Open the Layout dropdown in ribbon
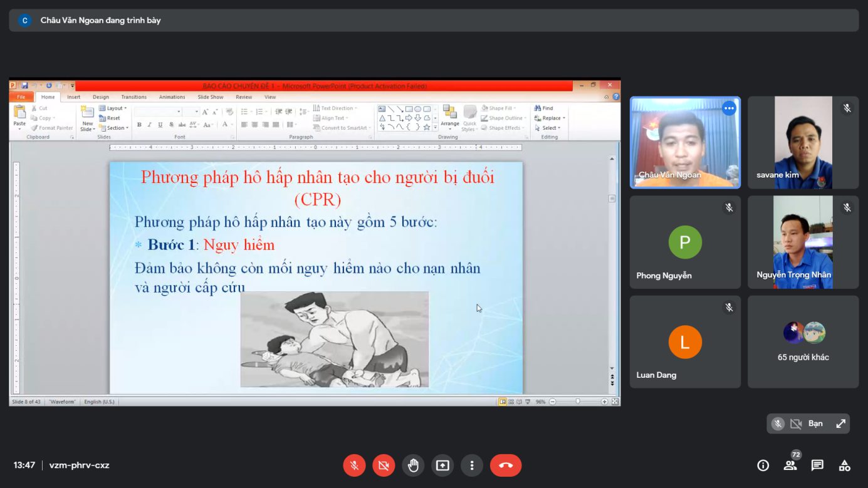Viewport: 868px width, 488px height. (x=113, y=108)
